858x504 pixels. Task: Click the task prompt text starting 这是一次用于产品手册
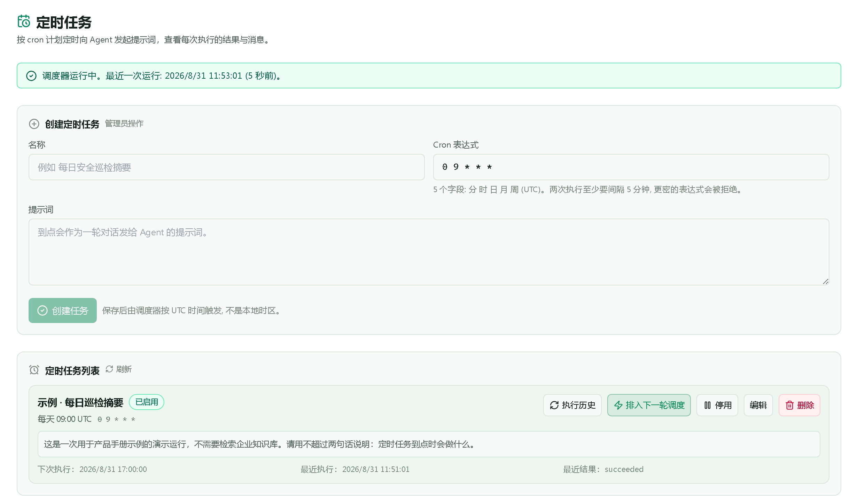click(259, 444)
